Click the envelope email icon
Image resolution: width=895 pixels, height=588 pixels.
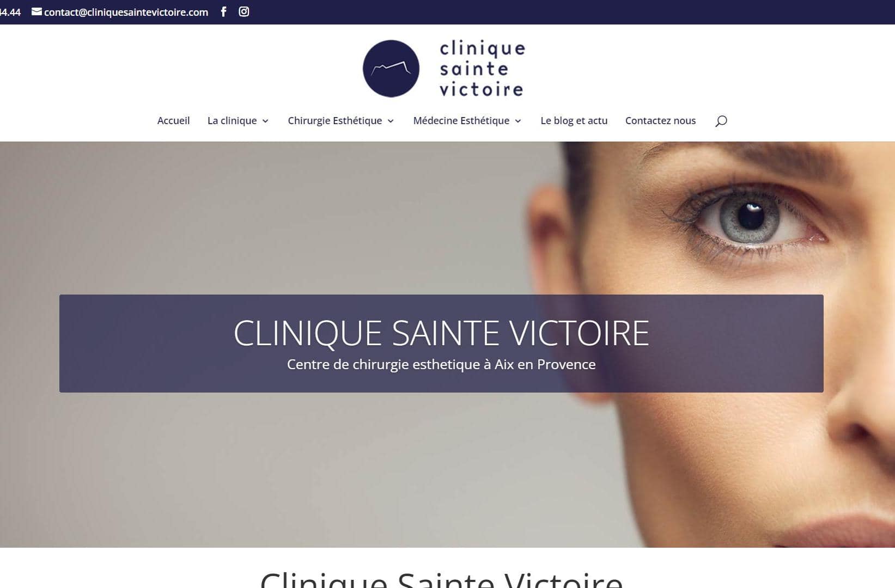tap(36, 11)
